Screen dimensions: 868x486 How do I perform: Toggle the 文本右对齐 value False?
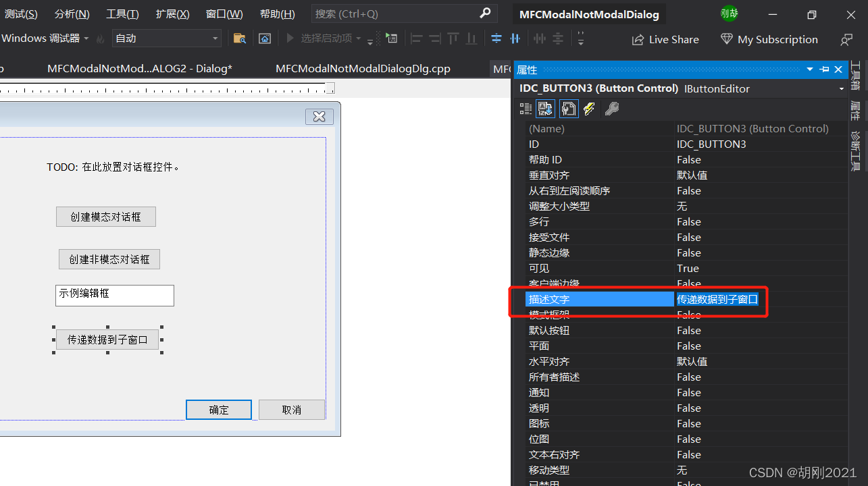click(689, 455)
